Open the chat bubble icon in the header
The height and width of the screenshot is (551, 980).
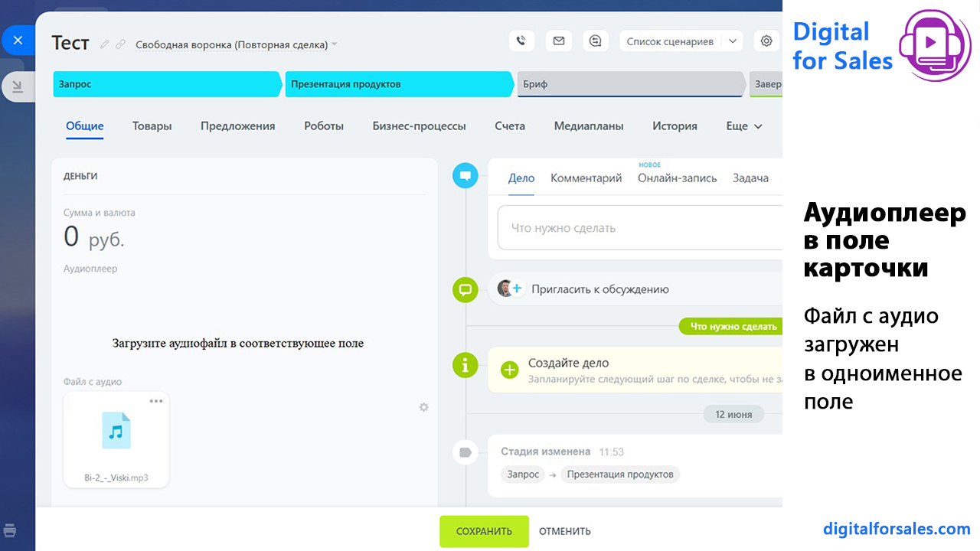[596, 41]
